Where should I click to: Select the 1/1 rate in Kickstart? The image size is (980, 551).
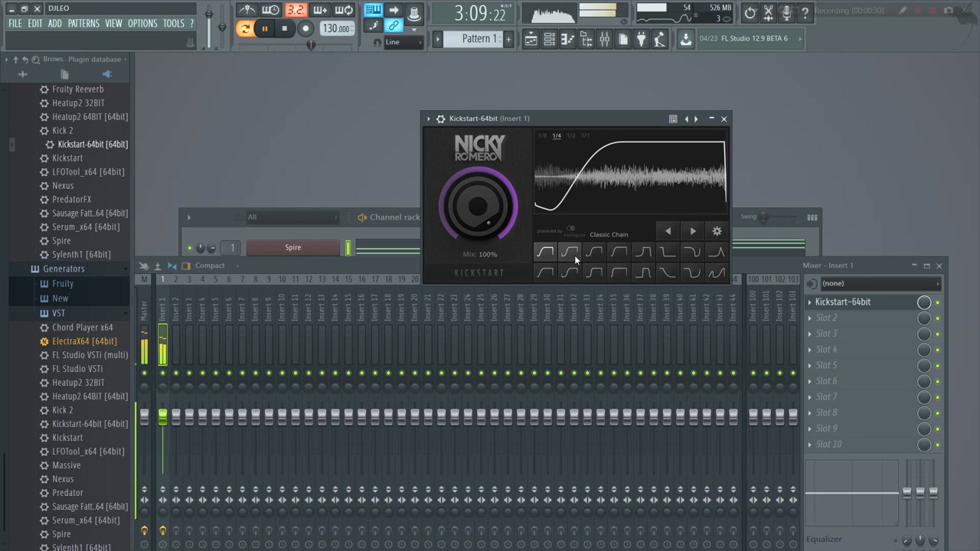tap(585, 136)
